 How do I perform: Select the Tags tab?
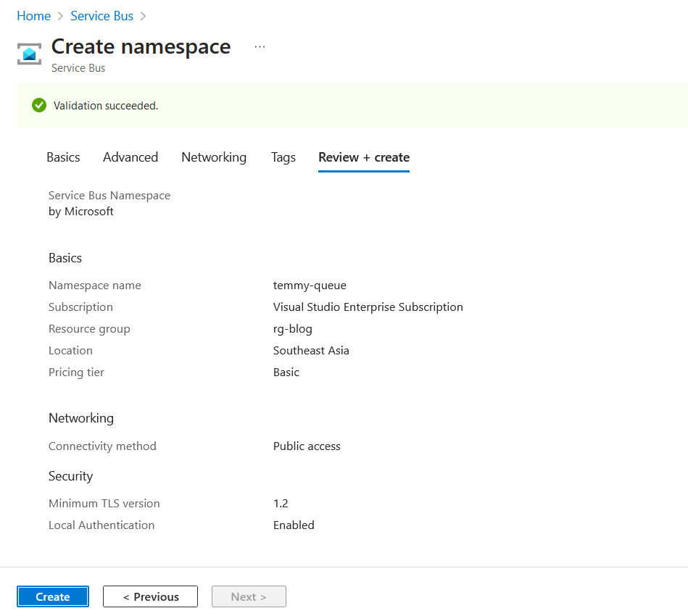[x=283, y=157]
